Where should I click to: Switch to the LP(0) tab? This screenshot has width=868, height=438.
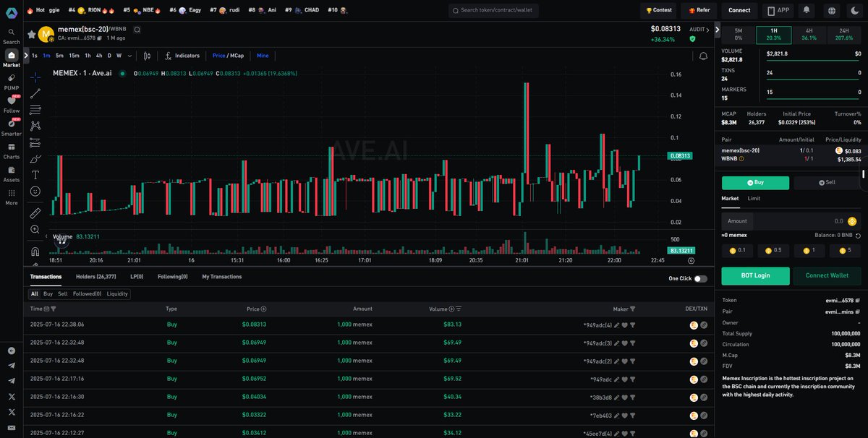[x=137, y=277]
